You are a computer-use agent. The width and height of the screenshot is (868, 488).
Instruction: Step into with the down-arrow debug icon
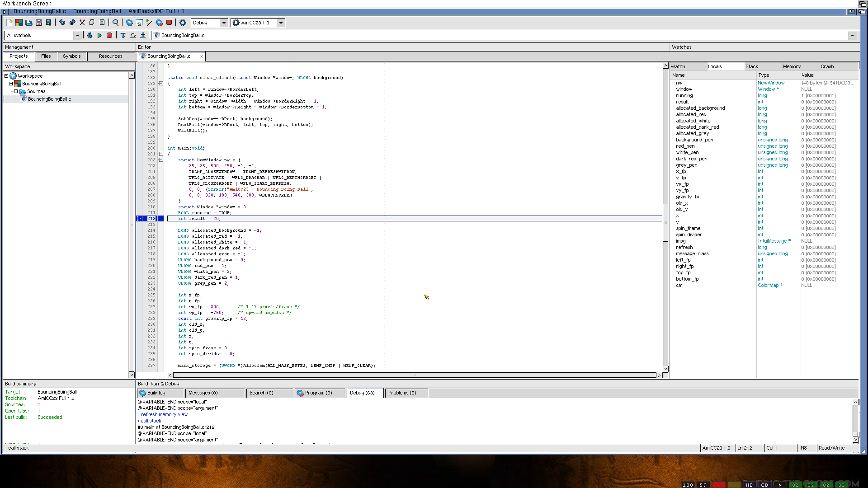click(x=123, y=35)
